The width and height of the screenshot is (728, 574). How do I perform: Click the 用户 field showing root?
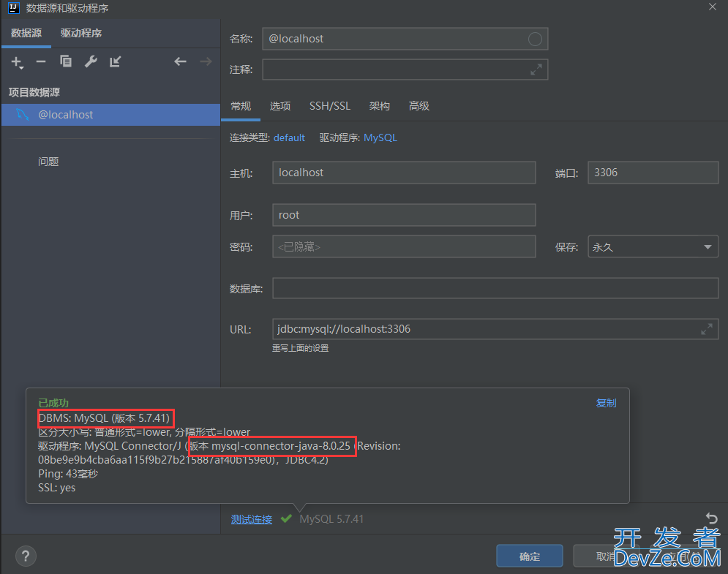[x=404, y=215]
